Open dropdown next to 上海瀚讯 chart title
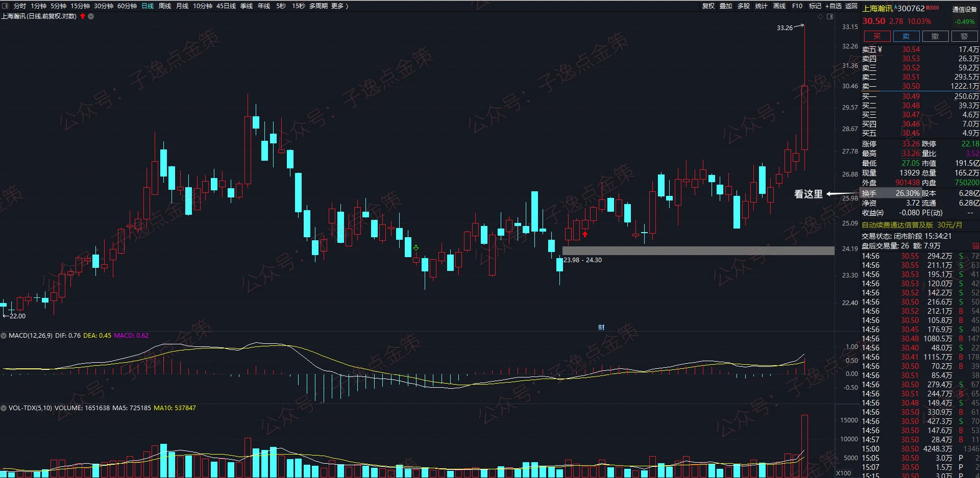980x478 pixels. coord(91,16)
